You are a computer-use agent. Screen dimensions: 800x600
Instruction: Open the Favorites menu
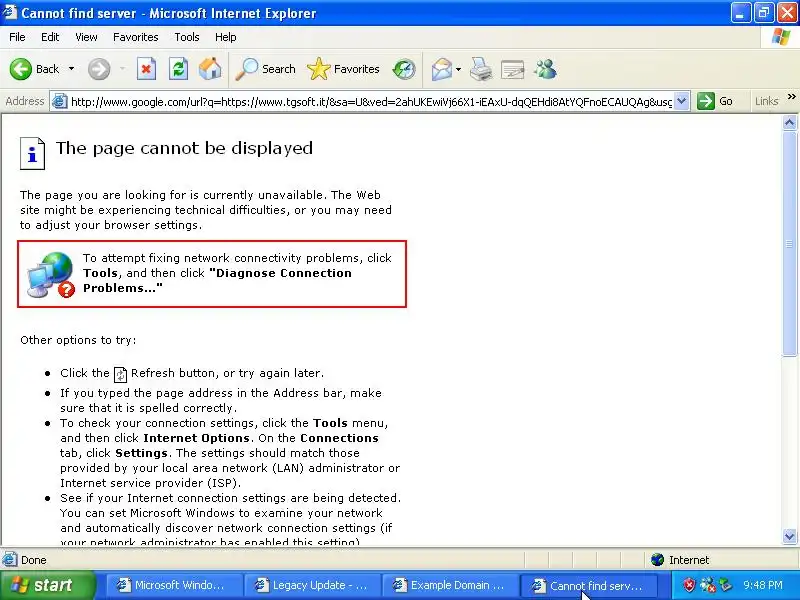(x=136, y=37)
